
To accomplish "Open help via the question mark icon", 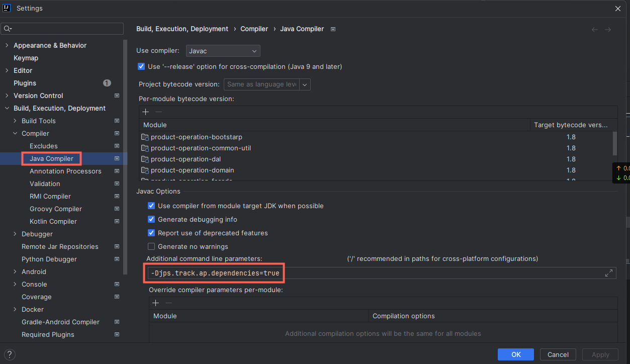I will pos(9,353).
